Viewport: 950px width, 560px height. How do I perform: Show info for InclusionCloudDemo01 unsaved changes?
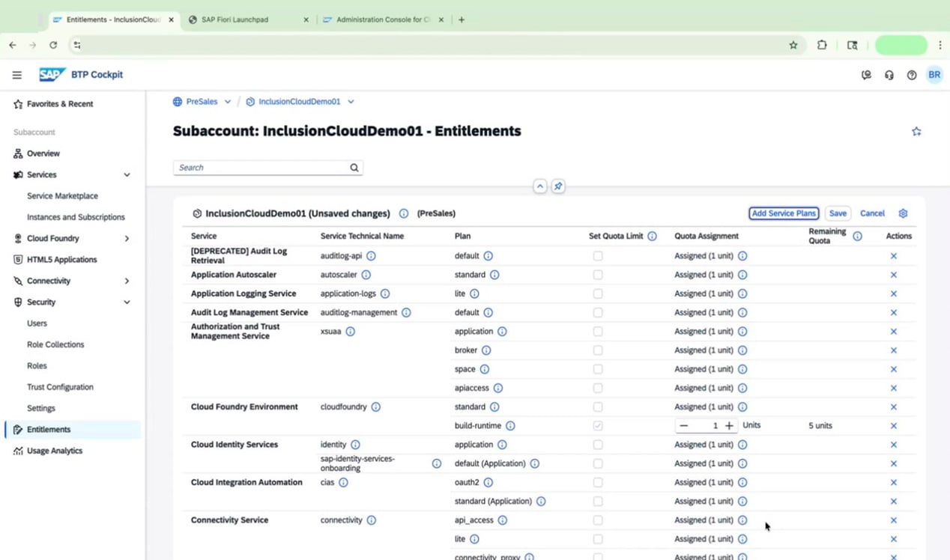point(404,213)
